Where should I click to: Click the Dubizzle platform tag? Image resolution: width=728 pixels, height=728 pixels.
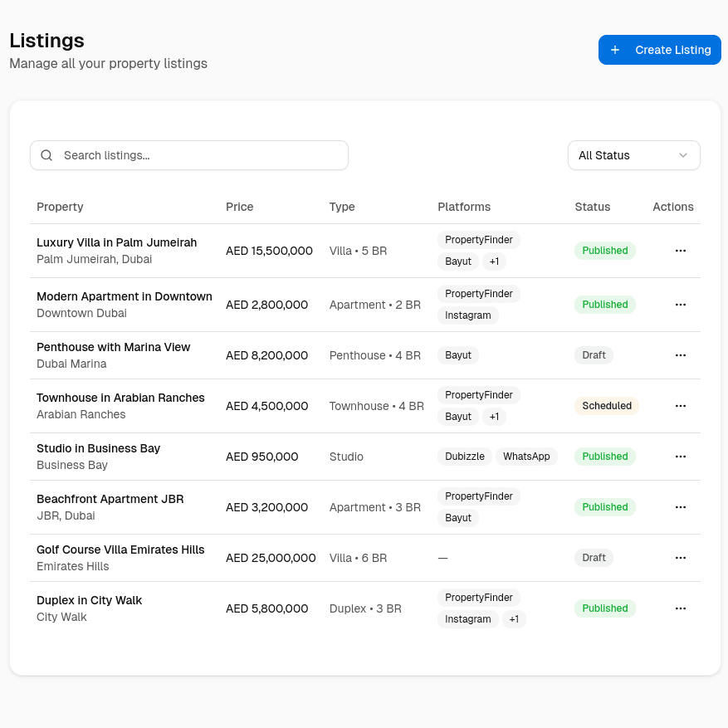pyautogui.click(x=464, y=457)
